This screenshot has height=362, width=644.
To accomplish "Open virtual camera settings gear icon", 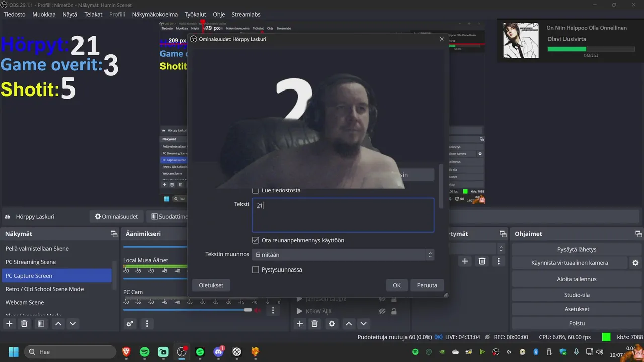I will coord(635,263).
